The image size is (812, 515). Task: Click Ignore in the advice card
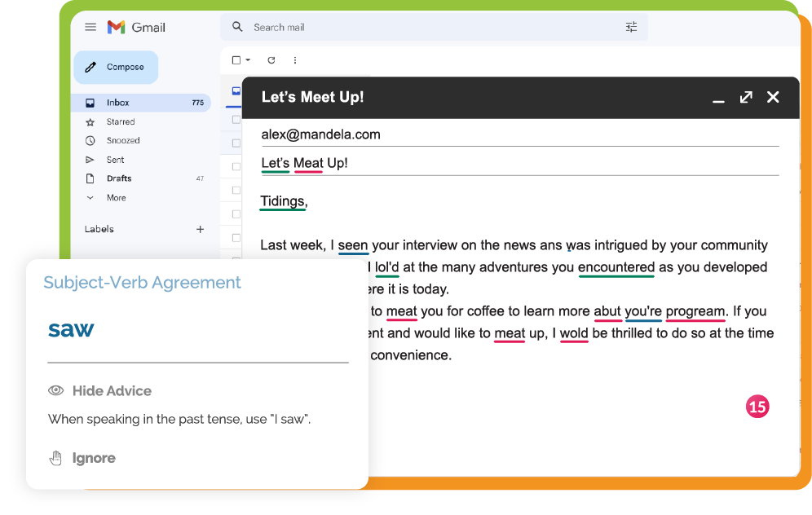(x=93, y=458)
